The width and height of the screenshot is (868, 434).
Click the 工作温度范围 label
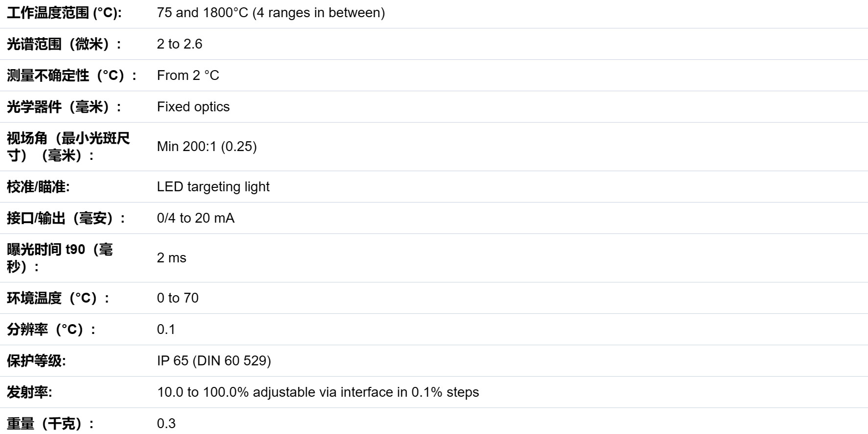64,13
